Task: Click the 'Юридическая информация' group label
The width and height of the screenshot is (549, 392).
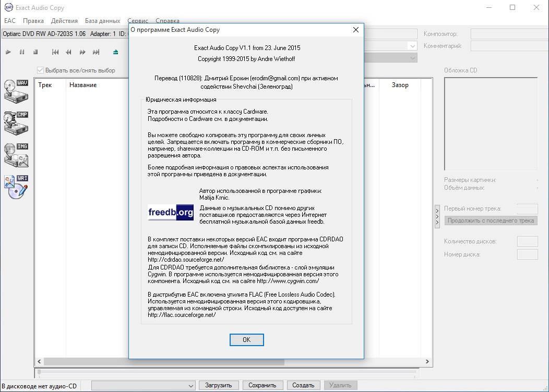Action: [x=181, y=100]
